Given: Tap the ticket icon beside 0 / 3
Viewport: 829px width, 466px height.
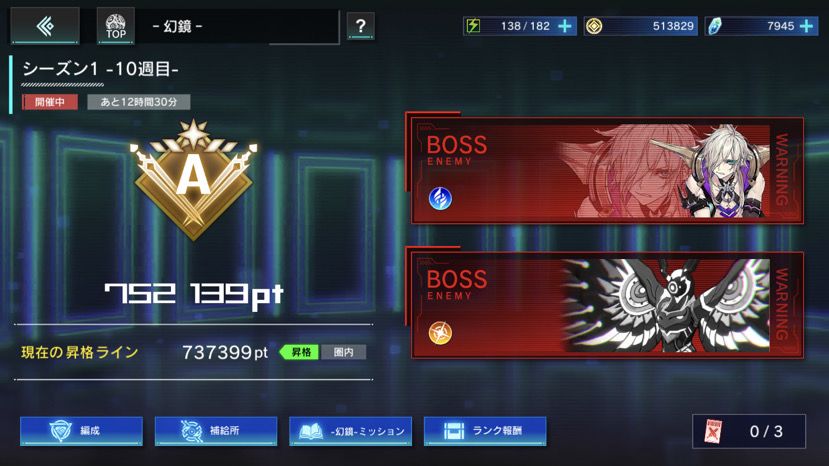Looking at the screenshot, I should tap(714, 432).
